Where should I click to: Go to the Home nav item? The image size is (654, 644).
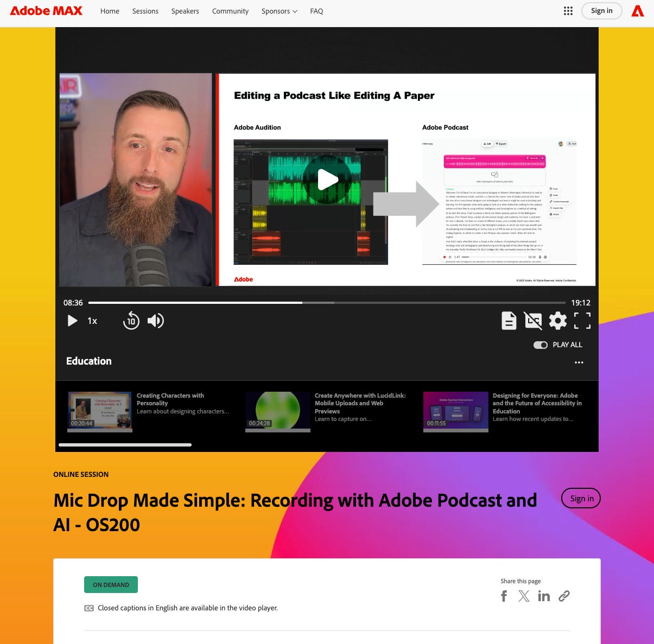pos(110,11)
